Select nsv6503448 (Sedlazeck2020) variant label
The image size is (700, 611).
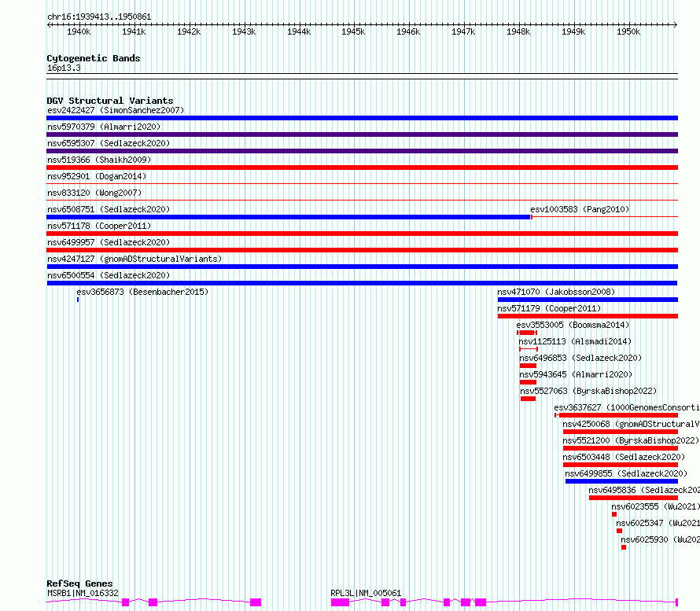tap(624, 457)
